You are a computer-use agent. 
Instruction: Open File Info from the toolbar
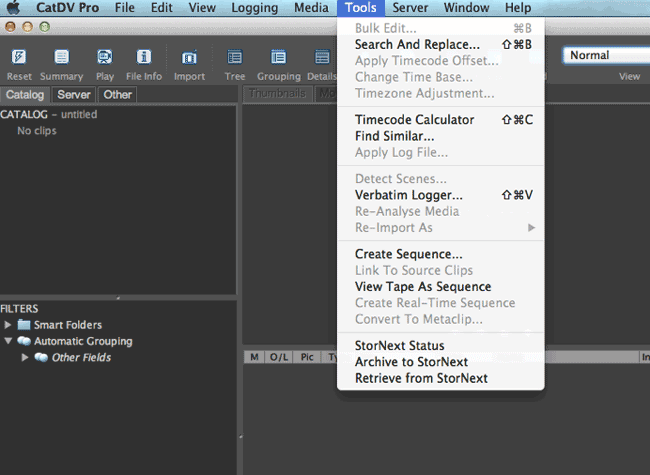pos(144,58)
